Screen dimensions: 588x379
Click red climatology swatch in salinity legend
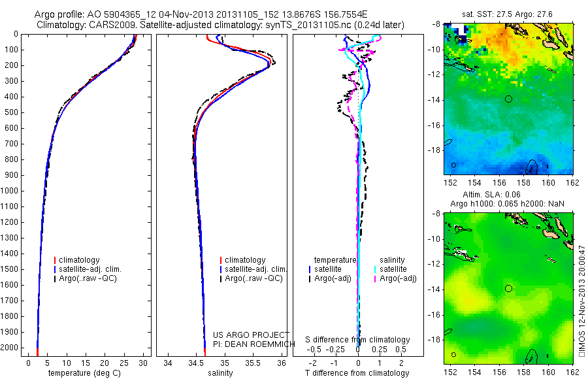click(221, 260)
